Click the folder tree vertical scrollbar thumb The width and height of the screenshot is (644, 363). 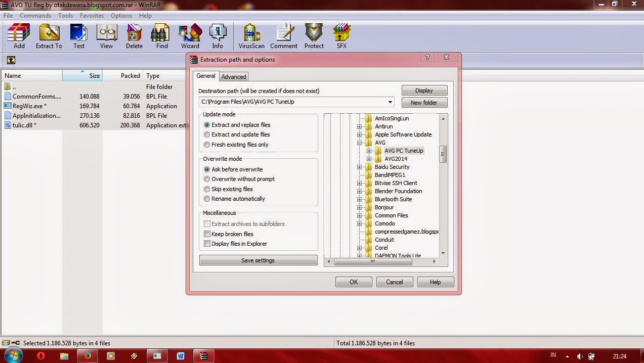click(x=443, y=155)
